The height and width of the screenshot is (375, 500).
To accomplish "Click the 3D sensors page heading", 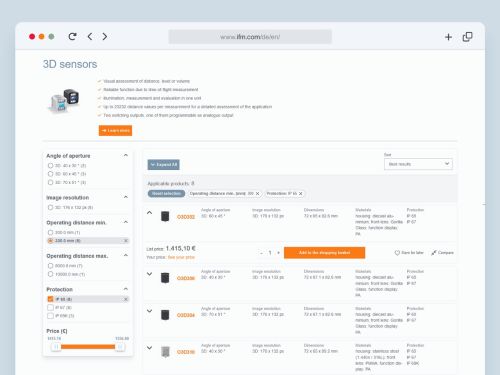I will coord(70,64).
